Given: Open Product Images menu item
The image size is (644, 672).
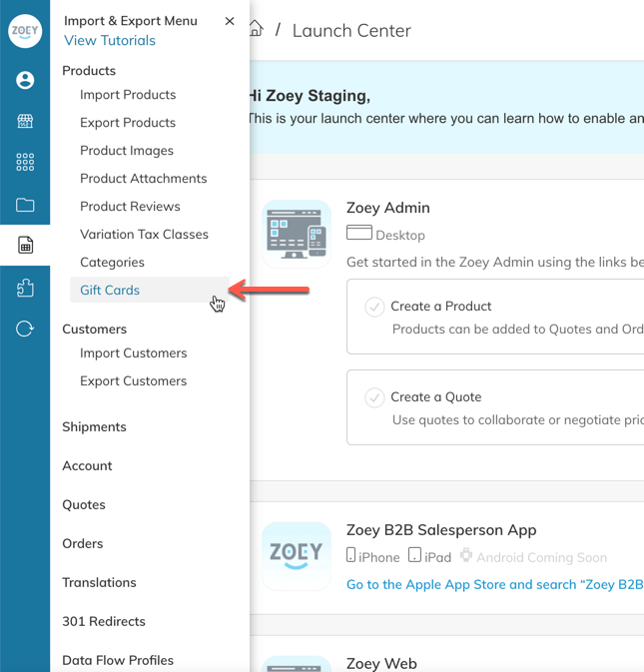Looking at the screenshot, I should point(127,151).
